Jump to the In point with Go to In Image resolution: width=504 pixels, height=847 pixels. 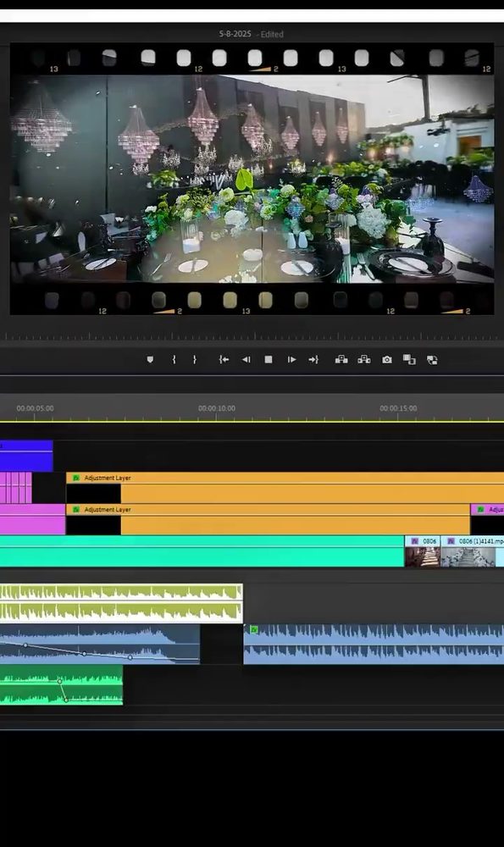pyautogui.click(x=224, y=359)
